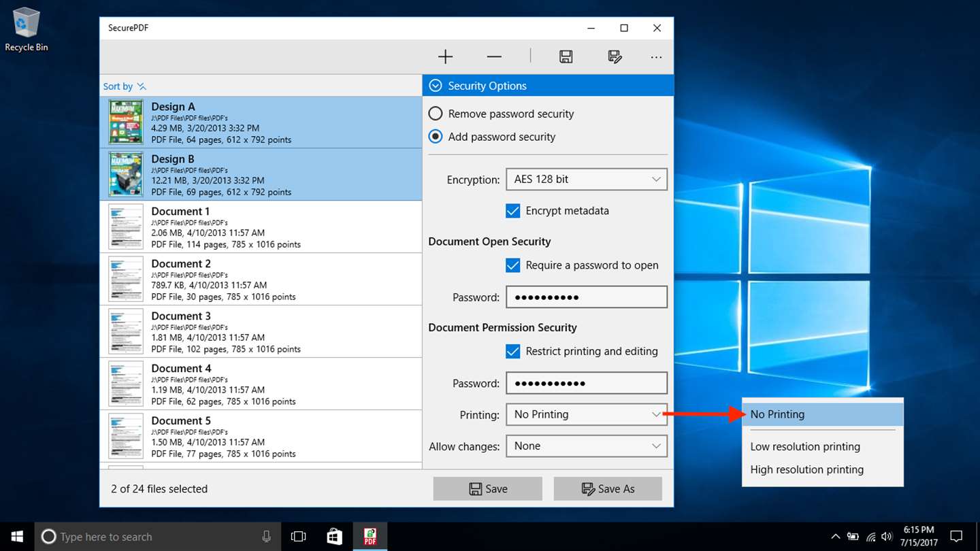Select Document 3 in file list

click(261, 331)
